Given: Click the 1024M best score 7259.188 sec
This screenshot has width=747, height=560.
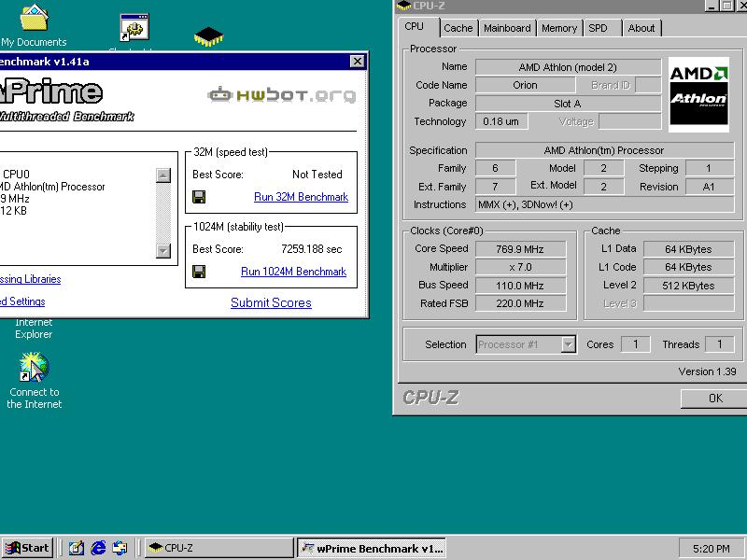Looking at the screenshot, I should 312,249.
